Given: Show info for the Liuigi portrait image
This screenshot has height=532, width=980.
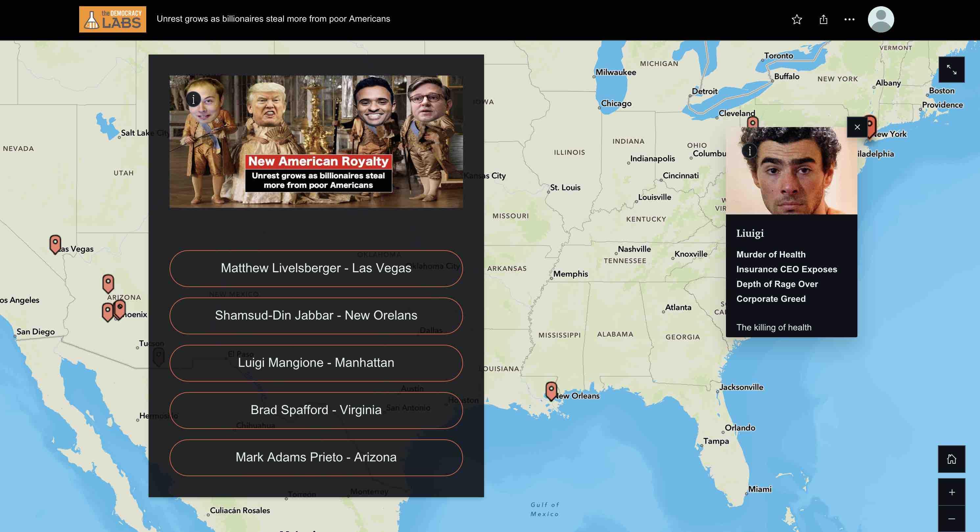Looking at the screenshot, I should coord(749,151).
